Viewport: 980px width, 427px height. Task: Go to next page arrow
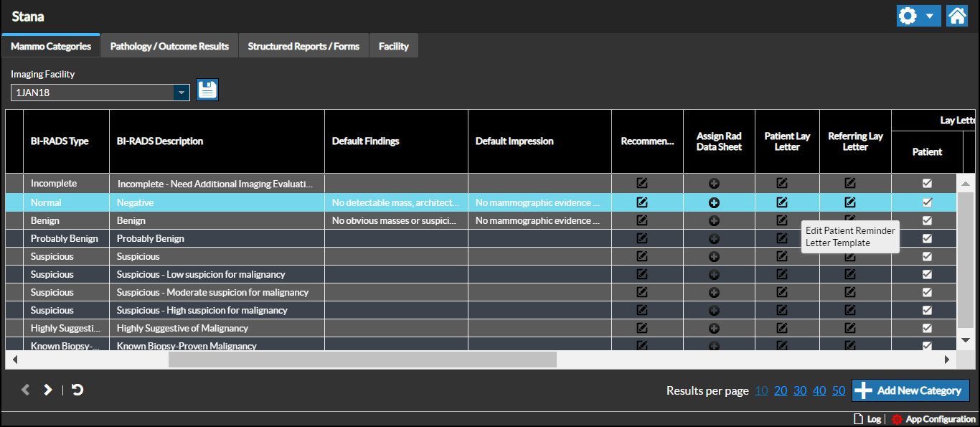(48, 390)
